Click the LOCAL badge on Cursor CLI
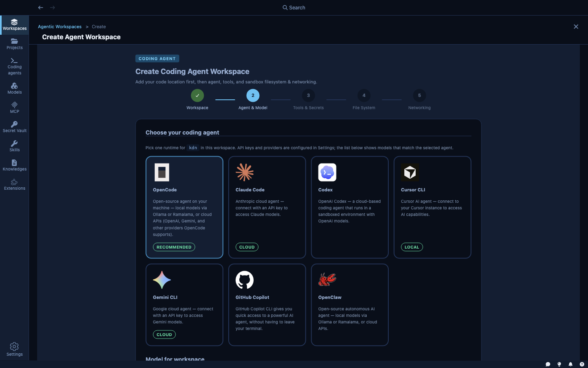This screenshot has width=588, height=368. click(412, 247)
